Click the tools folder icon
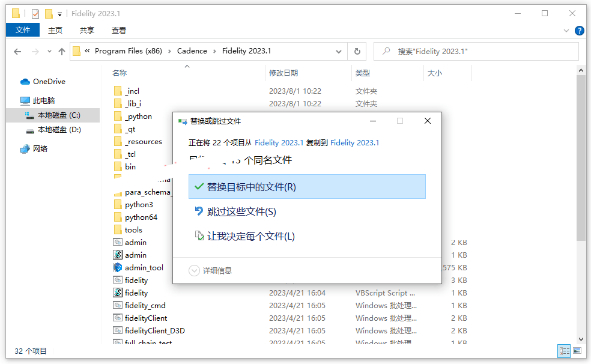Viewport: 591px width, 364px height. pyautogui.click(x=118, y=230)
